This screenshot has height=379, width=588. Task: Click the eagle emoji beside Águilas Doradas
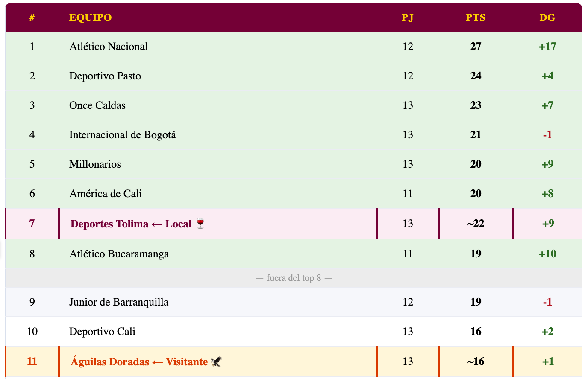tap(217, 362)
